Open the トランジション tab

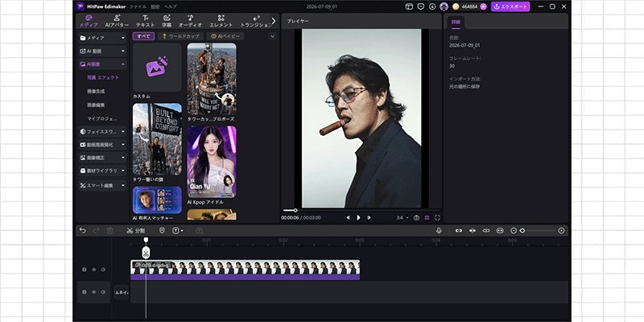(256, 21)
